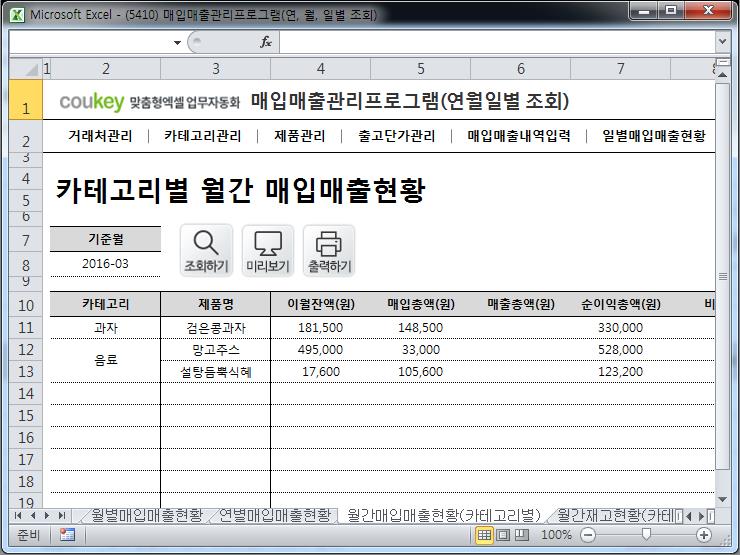Click the 검은콩과자 product cell
Screen dimensions: 740x555
click(216, 328)
